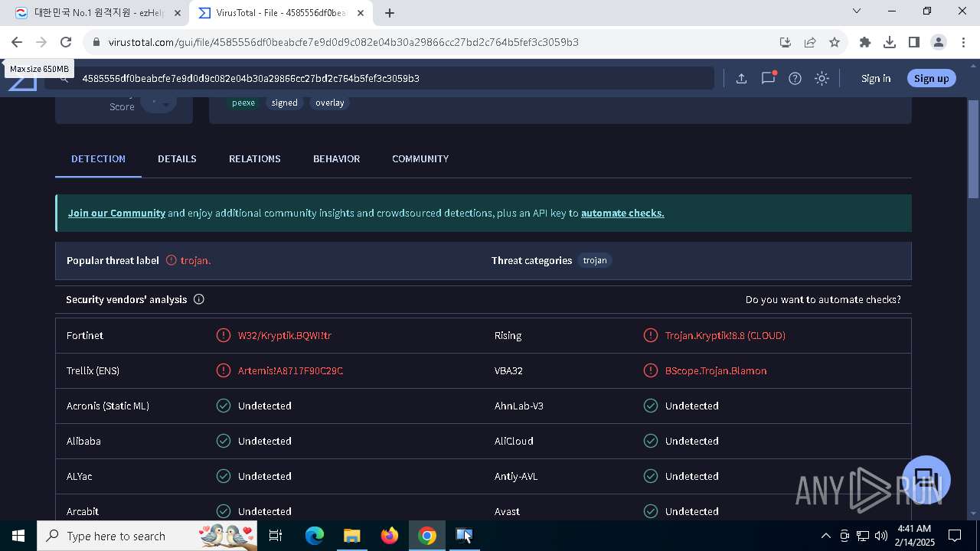Switch to the RELATIONS tab
The width and height of the screenshot is (980, 551).
tap(255, 158)
